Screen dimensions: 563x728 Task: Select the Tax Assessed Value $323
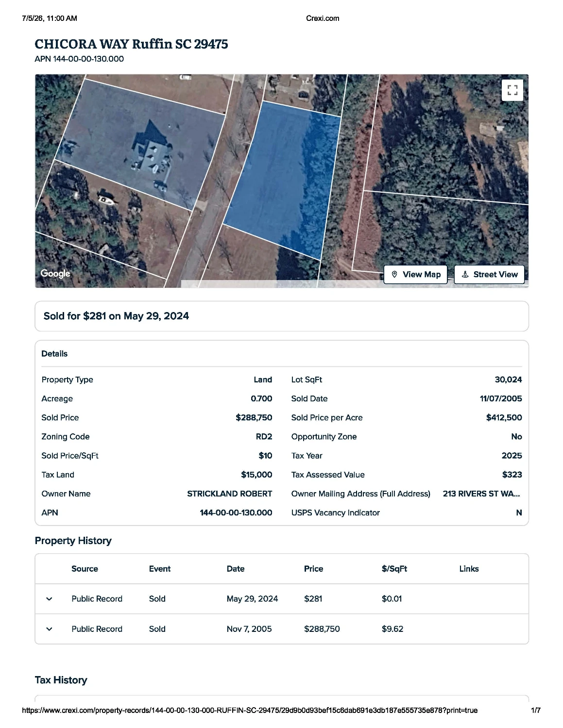(x=512, y=475)
